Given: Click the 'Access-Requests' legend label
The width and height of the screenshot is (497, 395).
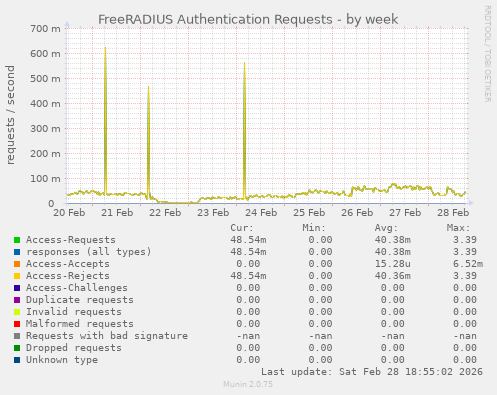Looking at the screenshot, I should (71, 240).
